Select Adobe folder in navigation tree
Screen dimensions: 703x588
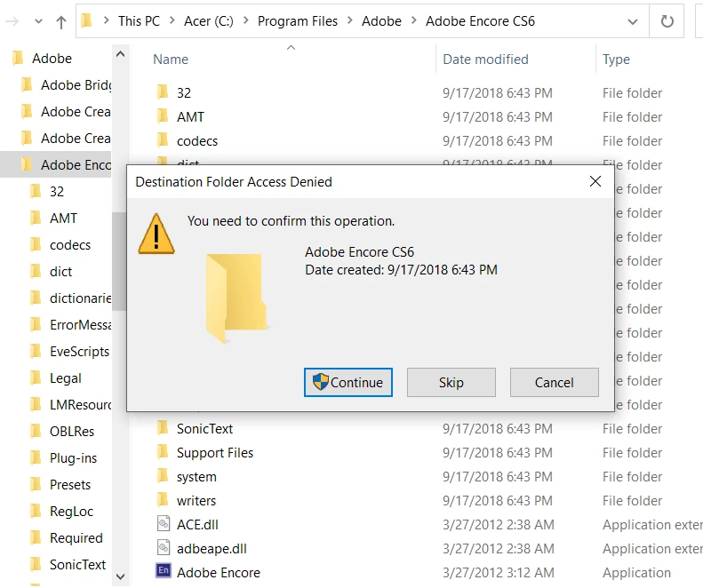coord(52,59)
